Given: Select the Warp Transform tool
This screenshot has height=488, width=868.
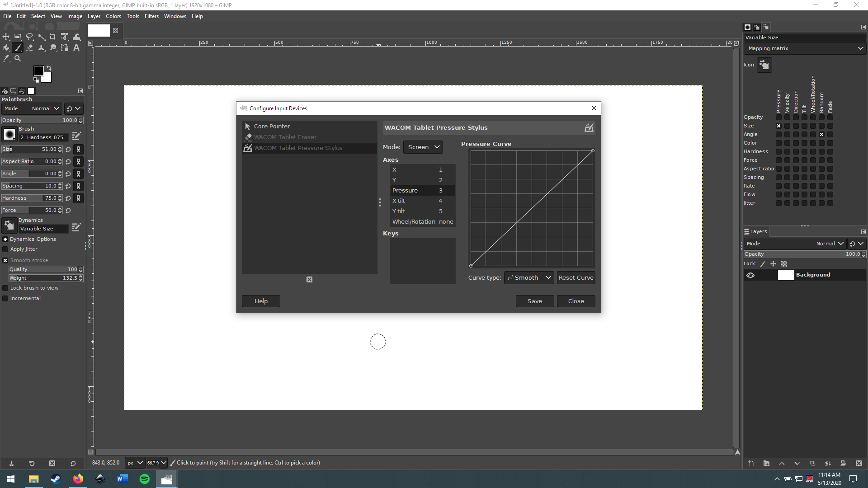Looking at the screenshot, I should tap(76, 37).
